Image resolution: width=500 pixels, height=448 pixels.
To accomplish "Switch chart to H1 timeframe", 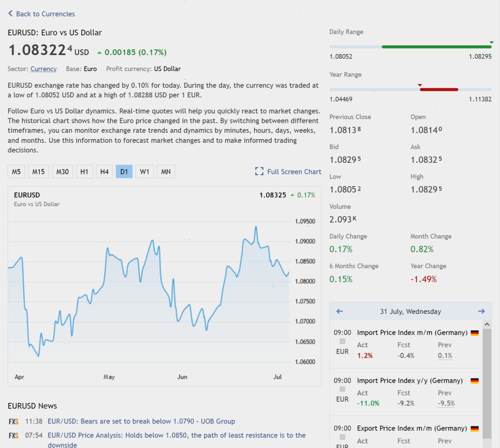I will tap(84, 172).
